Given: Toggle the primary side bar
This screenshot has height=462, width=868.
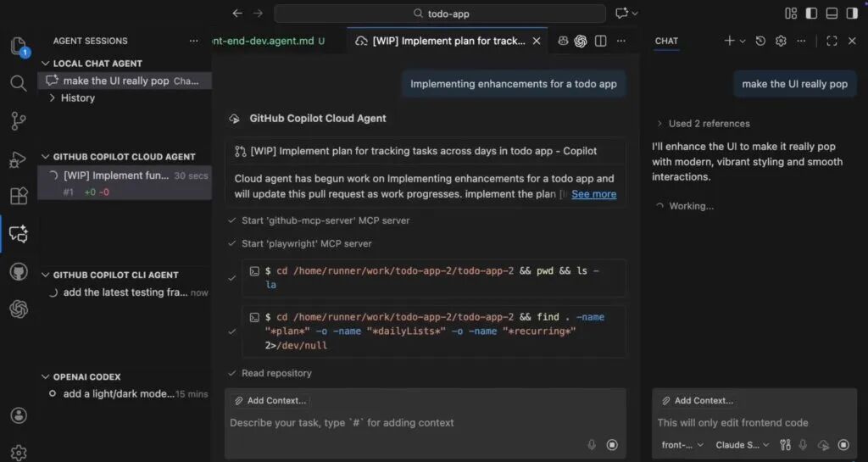Looking at the screenshot, I should [x=811, y=14].
